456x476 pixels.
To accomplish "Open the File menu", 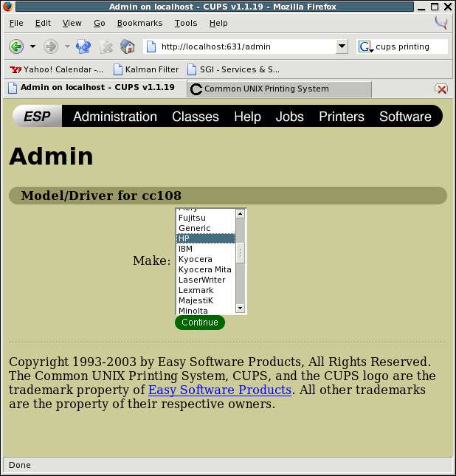I will click(x=16, y=23).
